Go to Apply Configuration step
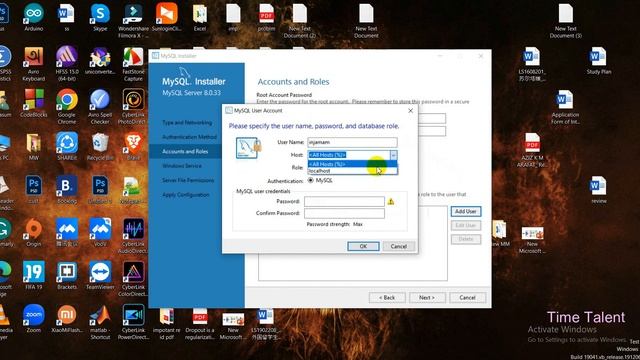Screen dimensions: 640x360 [186, 195]
